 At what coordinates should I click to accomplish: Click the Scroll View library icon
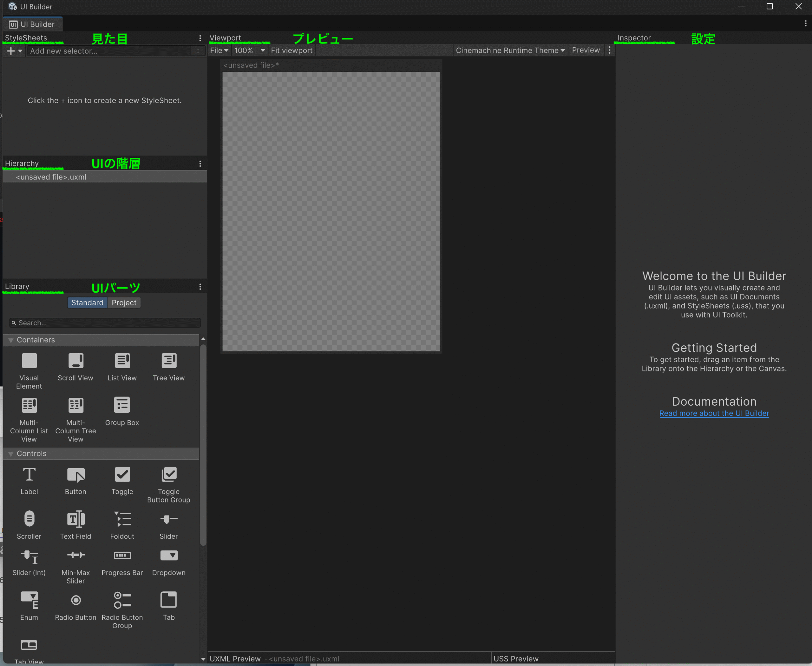pyautogui.click(x=75, y=361)
